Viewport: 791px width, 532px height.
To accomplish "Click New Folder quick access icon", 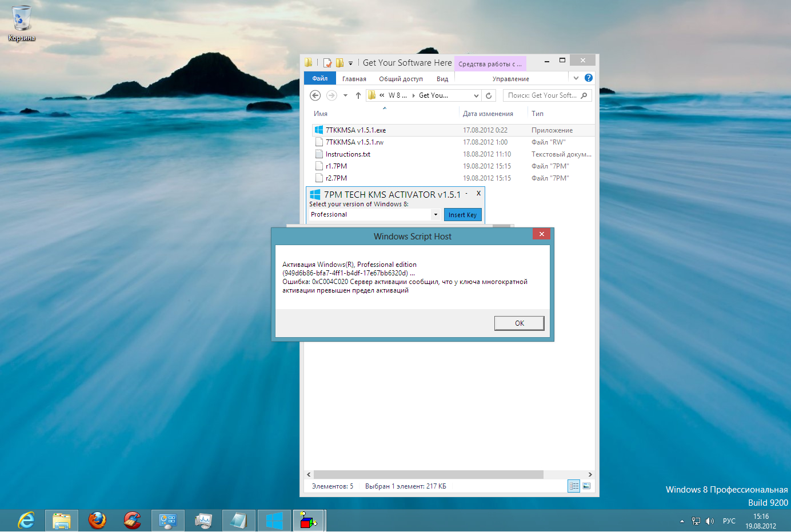I will [339, 63].
